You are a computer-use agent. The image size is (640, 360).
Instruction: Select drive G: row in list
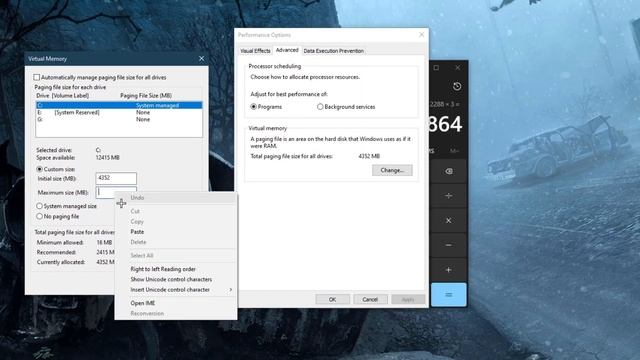pyautogui.click(x=119, y=119)
